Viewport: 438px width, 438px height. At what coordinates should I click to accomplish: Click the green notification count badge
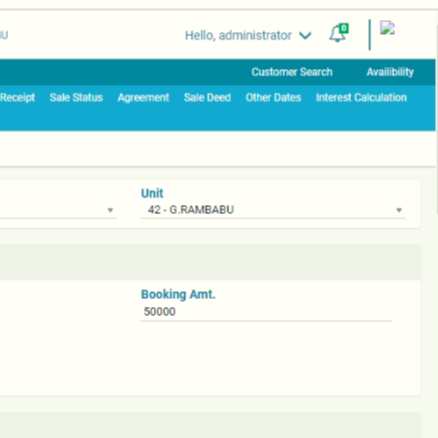coord(344,28)
